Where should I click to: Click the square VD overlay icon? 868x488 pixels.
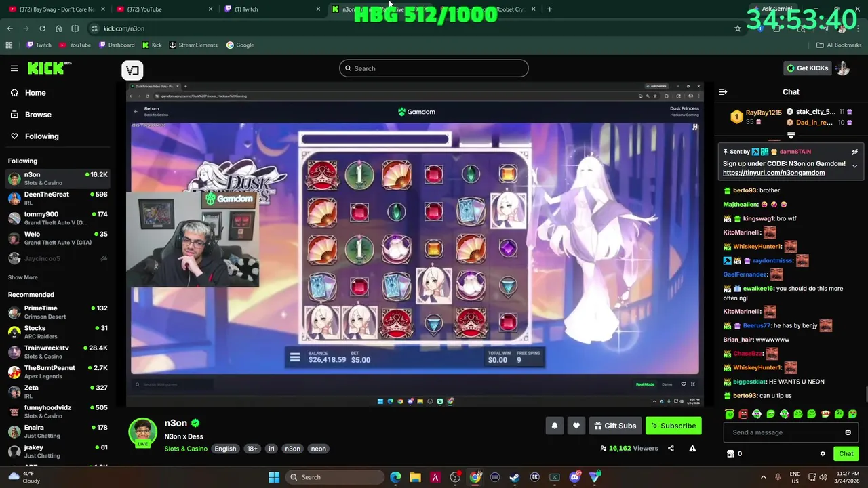tap(132, 70)
